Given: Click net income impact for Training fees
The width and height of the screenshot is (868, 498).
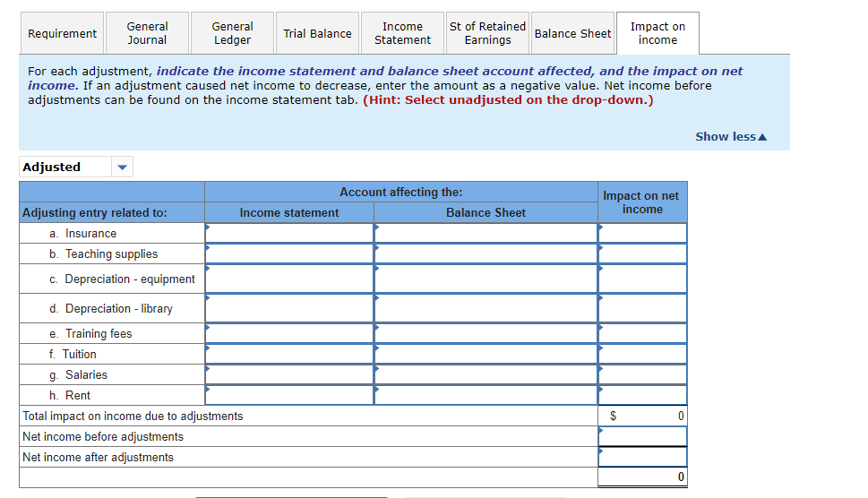Looking at the screenshot, I should pos(642,333).
